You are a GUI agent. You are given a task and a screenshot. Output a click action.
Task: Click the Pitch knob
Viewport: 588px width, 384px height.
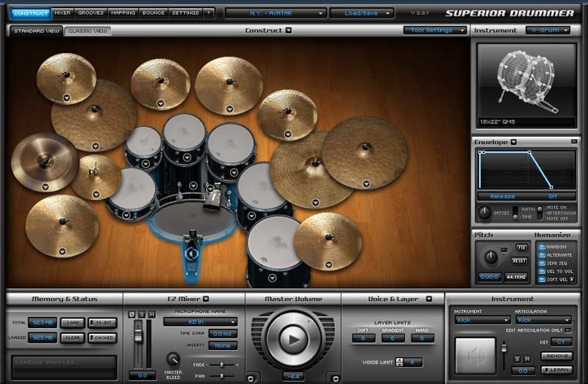490,257
